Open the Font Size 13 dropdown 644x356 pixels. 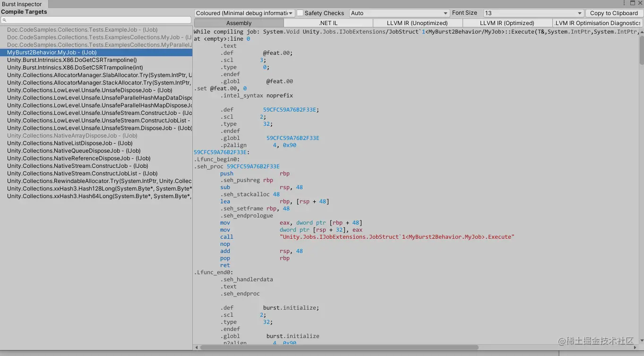click(533, 13)
